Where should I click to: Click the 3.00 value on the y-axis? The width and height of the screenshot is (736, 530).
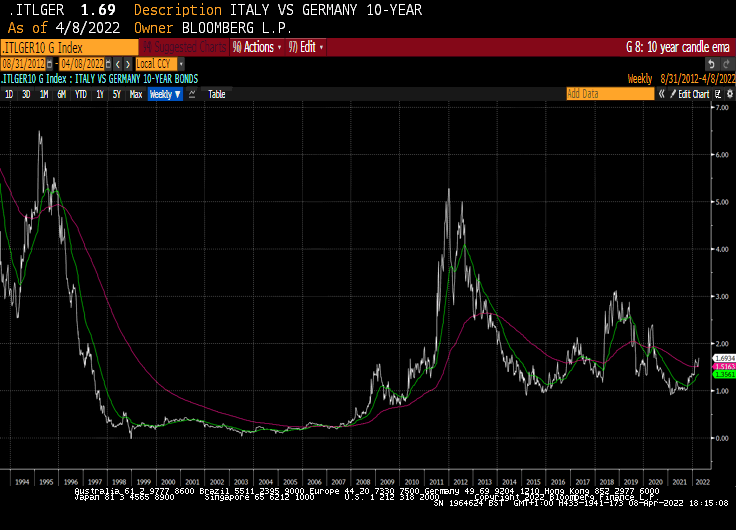point(722,296)
